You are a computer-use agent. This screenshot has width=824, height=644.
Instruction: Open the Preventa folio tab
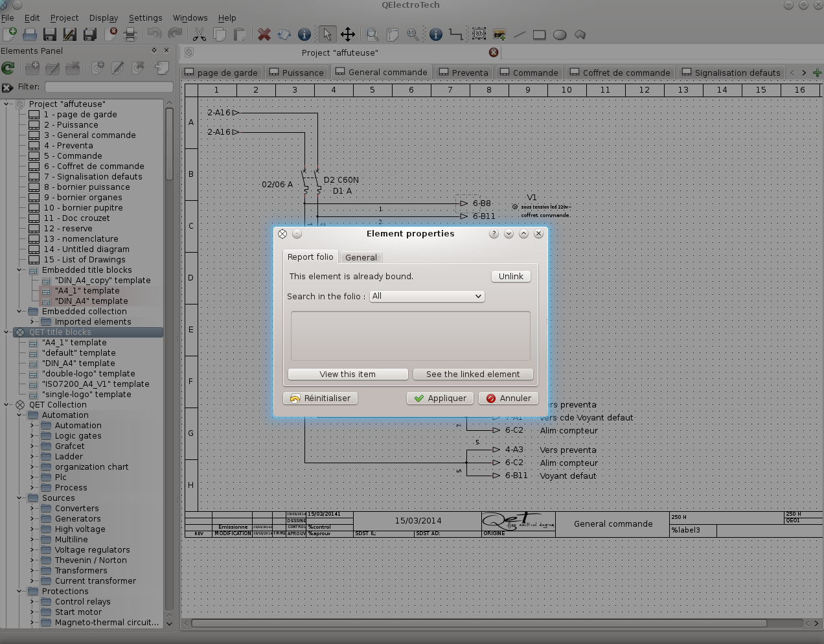tap(463, 73)
